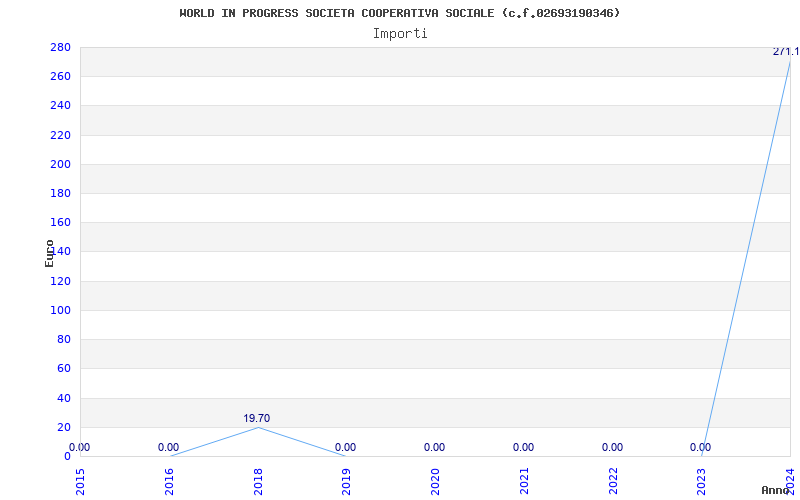The image size is (800, 500).
Task: Select the 0.00 label above 2019
Action: coord(345,447)
